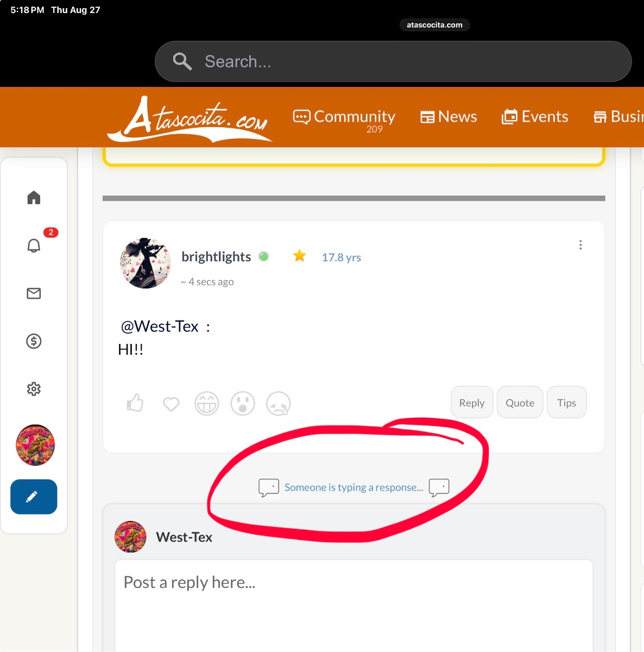React with surprised face emoji
644x652 pixels.
click(x=243, y=404)
